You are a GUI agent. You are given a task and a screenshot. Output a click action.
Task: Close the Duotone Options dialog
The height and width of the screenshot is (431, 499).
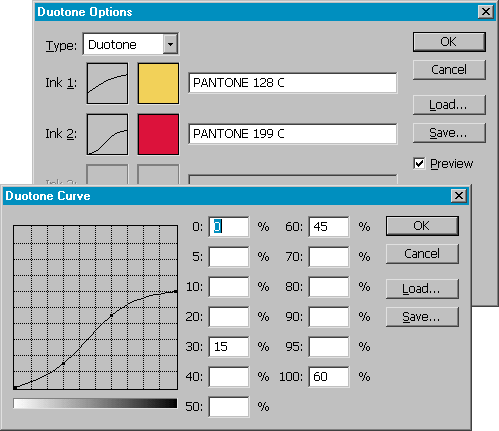point(486,12)
